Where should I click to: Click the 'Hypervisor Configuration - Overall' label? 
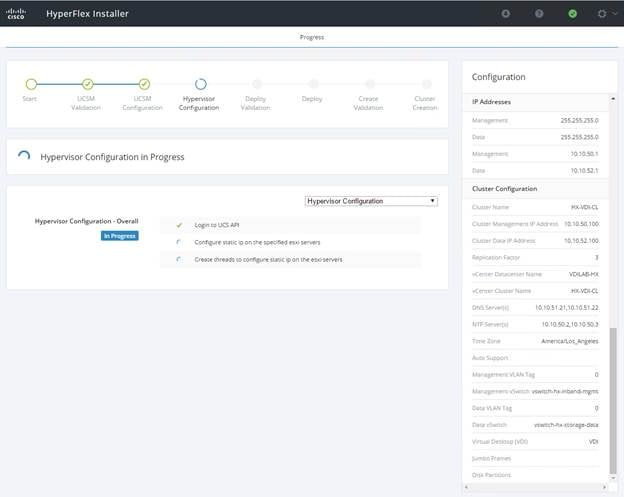86,221
